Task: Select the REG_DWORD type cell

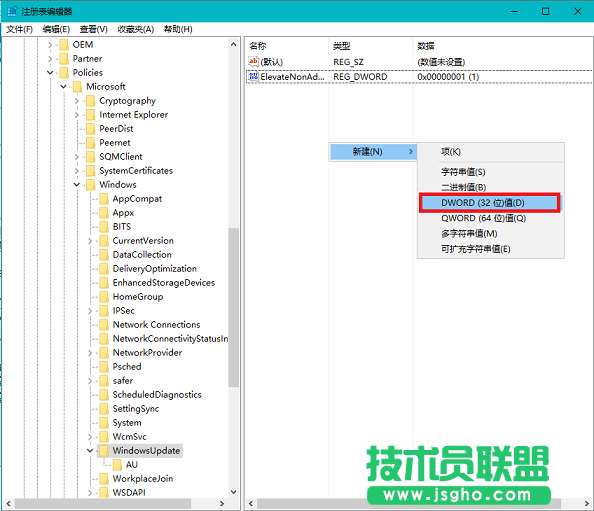Action: [x=360, y=77]
